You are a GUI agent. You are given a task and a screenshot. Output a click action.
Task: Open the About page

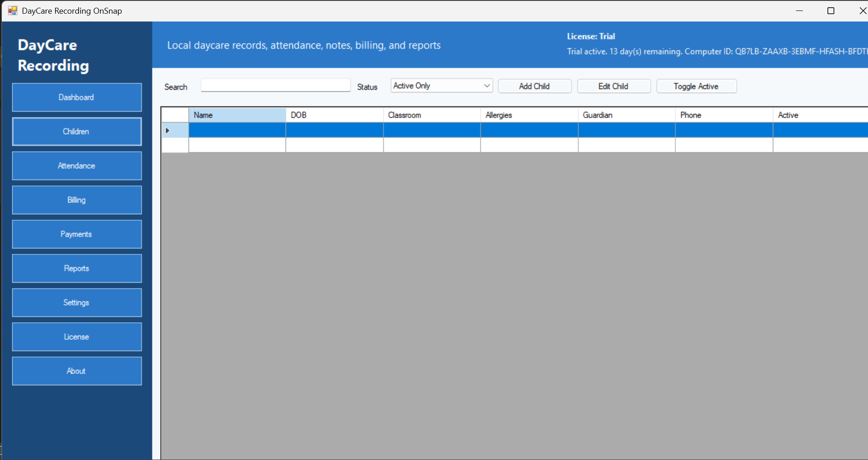77,371
